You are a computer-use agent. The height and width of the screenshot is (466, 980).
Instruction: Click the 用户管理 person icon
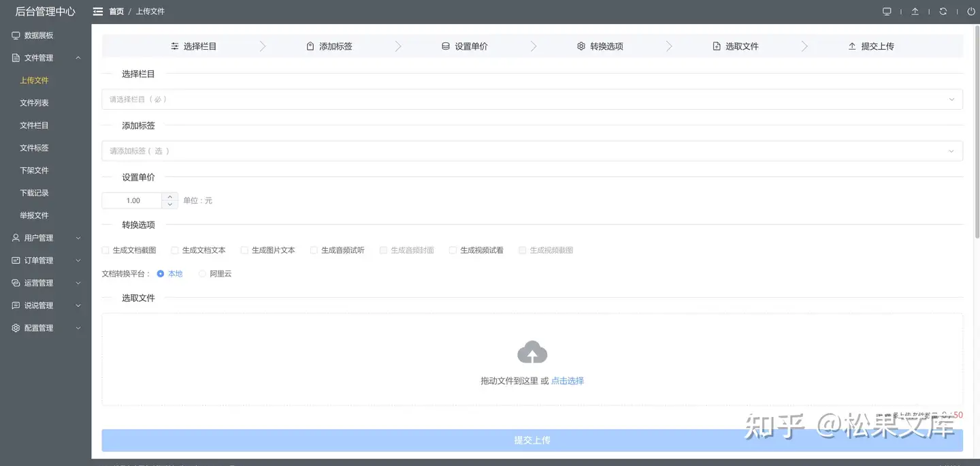[x=16, y=238]
